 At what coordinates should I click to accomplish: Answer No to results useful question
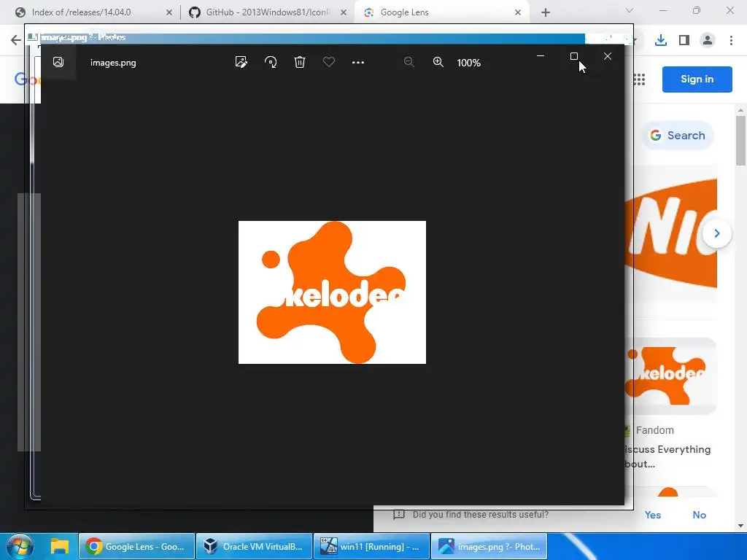700,515
